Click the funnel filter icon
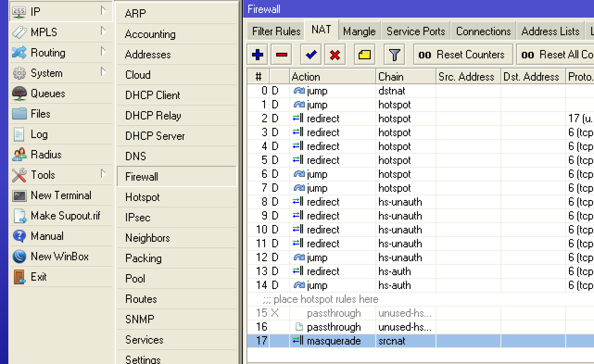 point(394,55)
